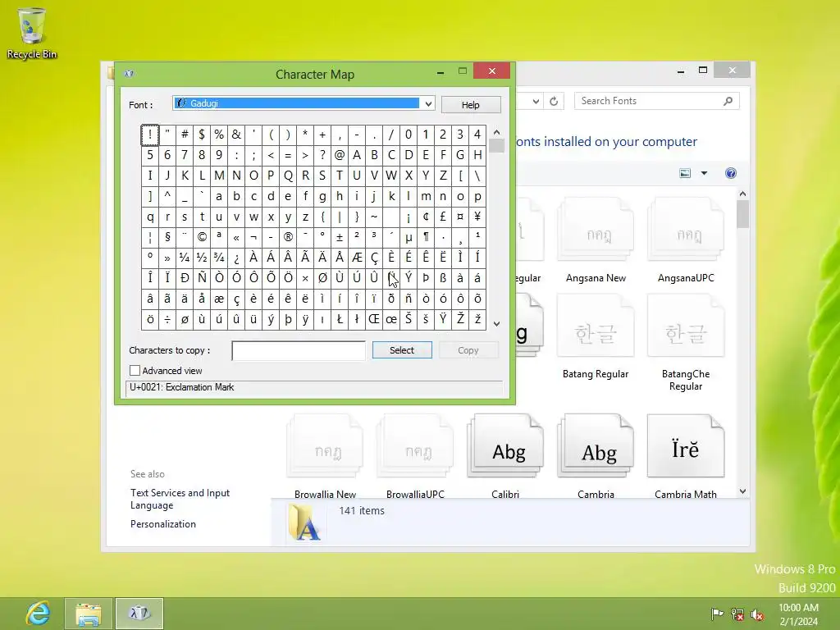
Task: Select the × multiplication sign cell
Action: pos(305,278)
